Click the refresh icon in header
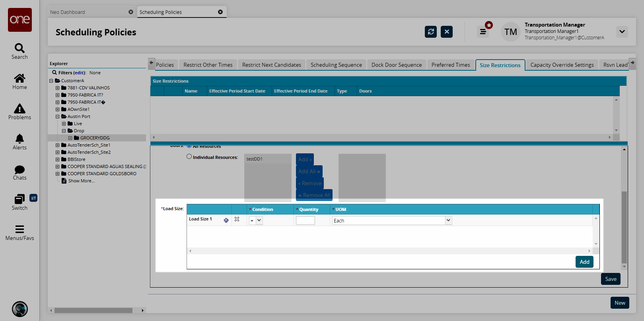644x321 pixels. pyautogui.click(x=431, y=32)
